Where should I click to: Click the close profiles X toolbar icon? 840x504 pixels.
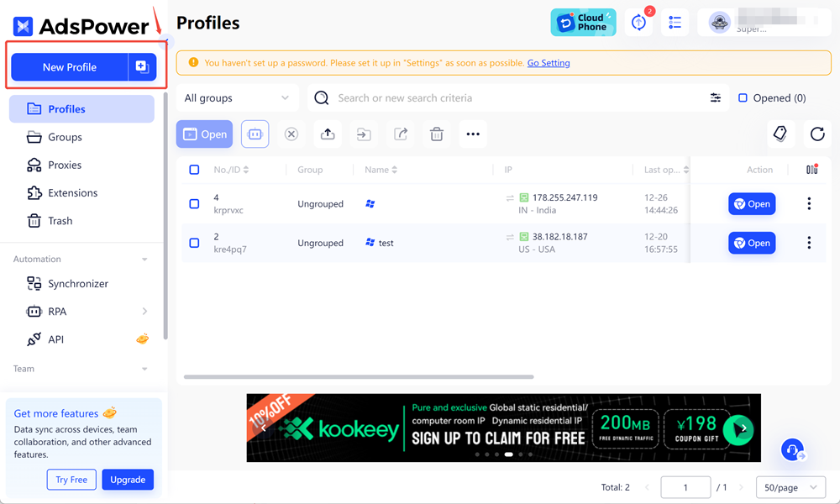tap(291, 134)
